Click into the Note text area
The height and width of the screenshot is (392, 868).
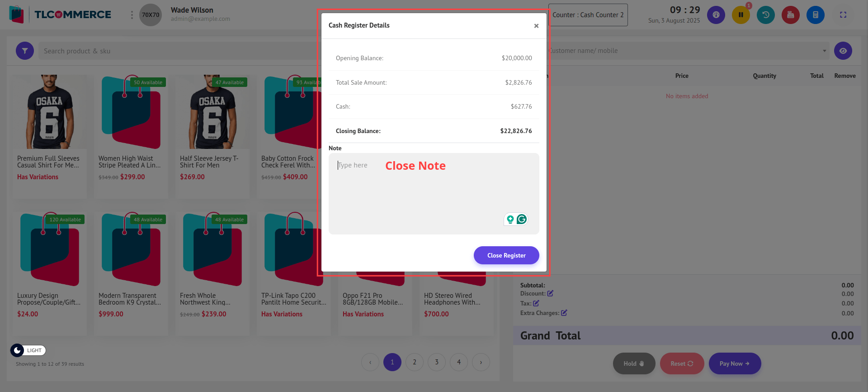pos(433,195)
